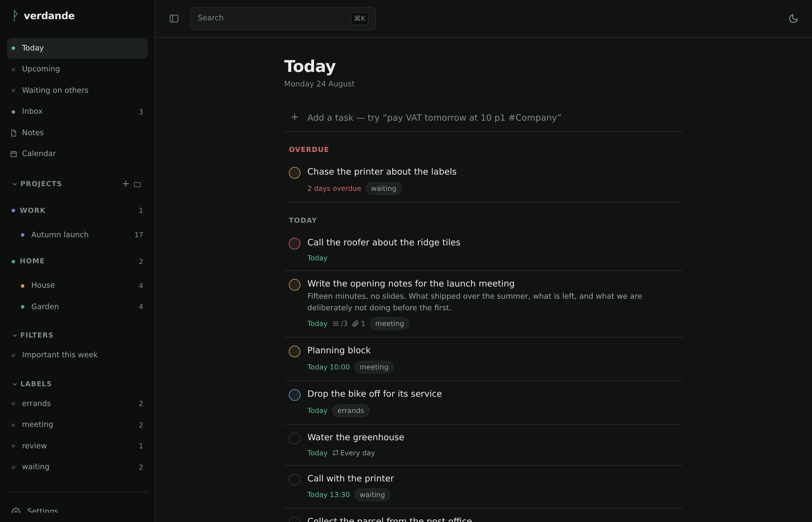Filter by errands label in sidebar

[x=77, y=403]
